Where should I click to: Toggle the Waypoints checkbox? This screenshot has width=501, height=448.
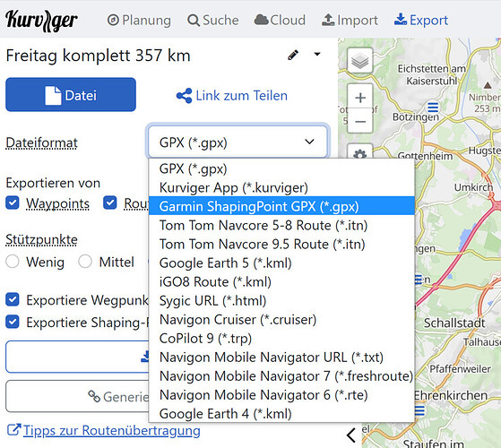pyautogui.click(x=13, y=202)
